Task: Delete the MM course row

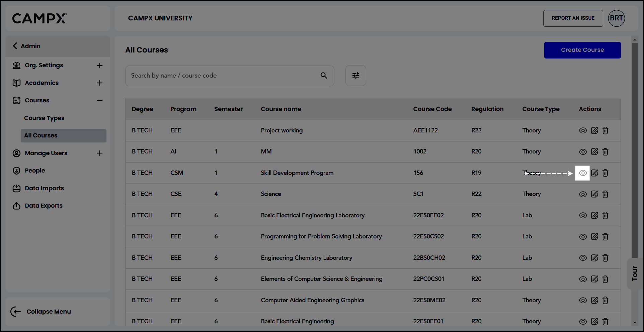Action: point(605,152)
